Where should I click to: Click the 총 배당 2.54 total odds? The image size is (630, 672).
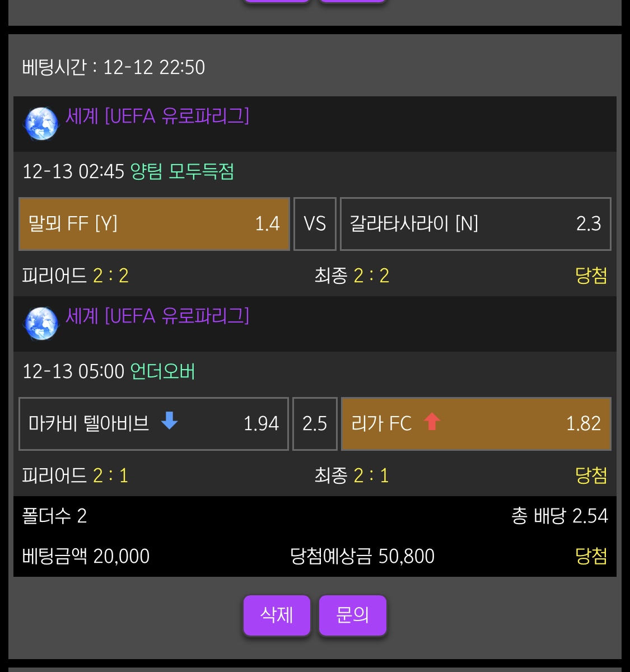pyautogui.click(x=559, y=516)
